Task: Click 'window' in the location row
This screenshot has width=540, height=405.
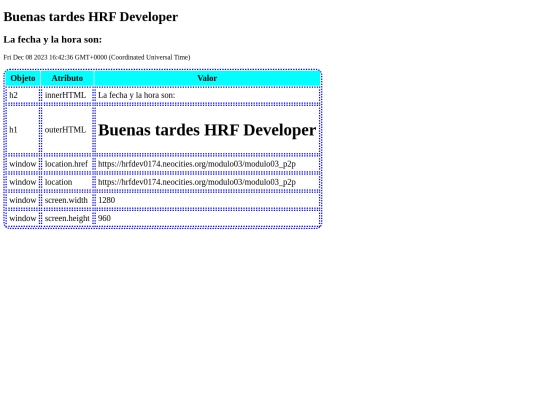Action: click(23, 182)
